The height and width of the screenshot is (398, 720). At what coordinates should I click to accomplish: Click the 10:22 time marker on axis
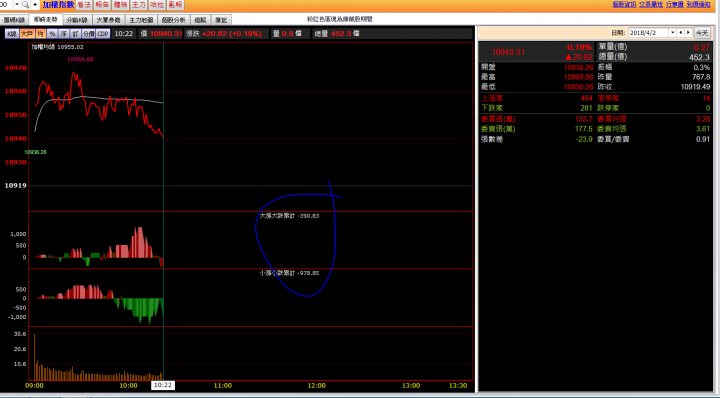pos(163,385)
